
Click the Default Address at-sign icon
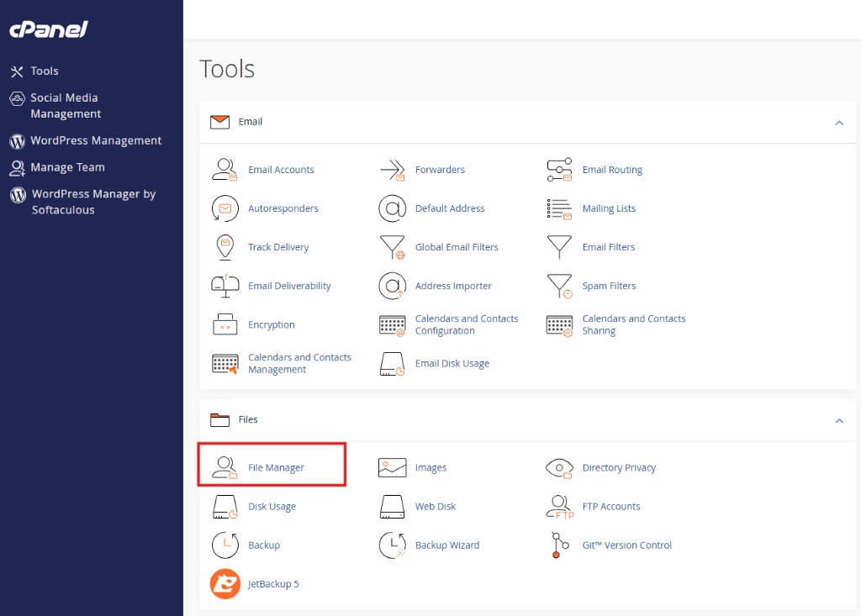[392, 208]
